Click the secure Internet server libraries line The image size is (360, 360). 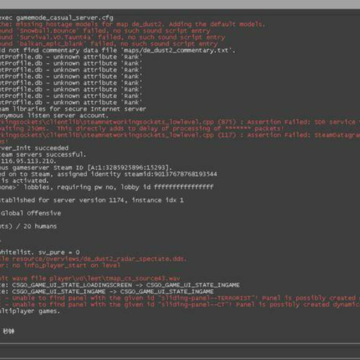(73, 109)
